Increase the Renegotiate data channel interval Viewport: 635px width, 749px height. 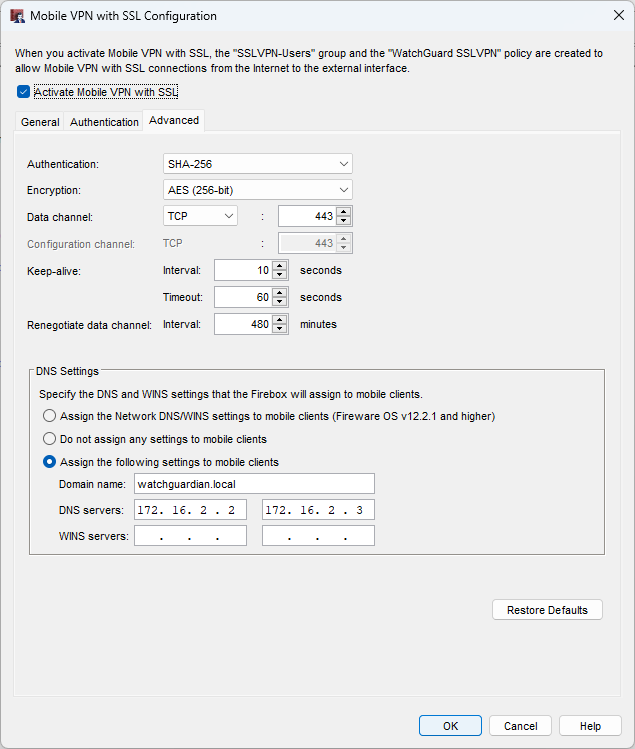(x=280, y=319)
